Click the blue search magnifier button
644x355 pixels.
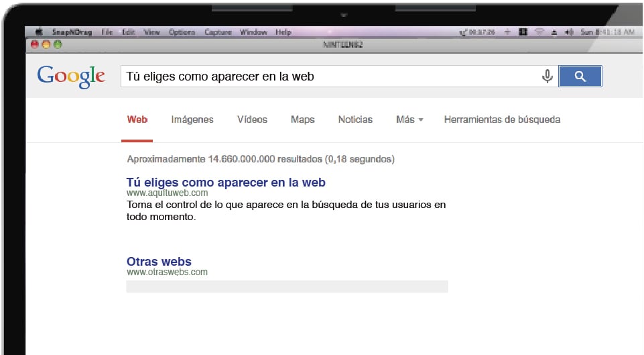pos(580,77)
